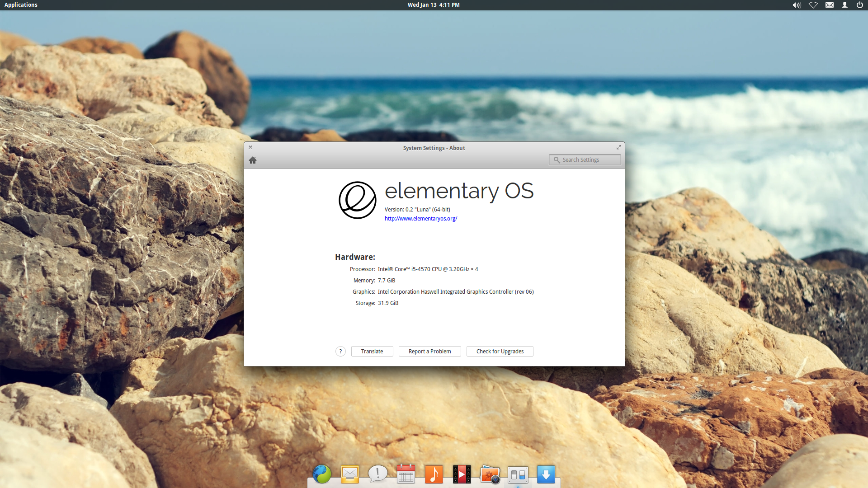Go to System Settings home
The height and width of the screenshot is (488, 868).
click(253, 160)
